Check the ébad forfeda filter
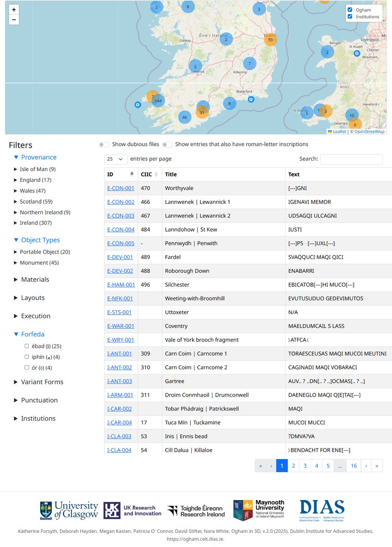Viewport: 392px width, 547px height. pos(27,346)
